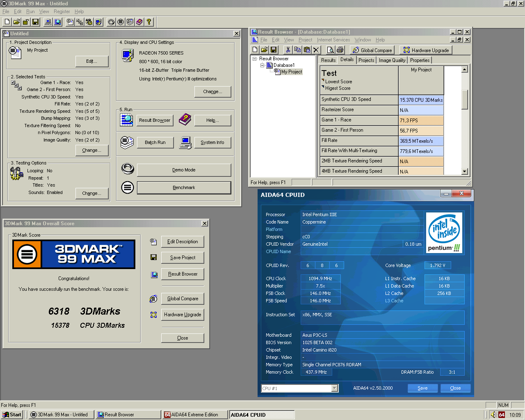Switch to AIDA64 Extreme Edition from the taskbar
This screenshot has height=420, width=525.
point(195,415)
